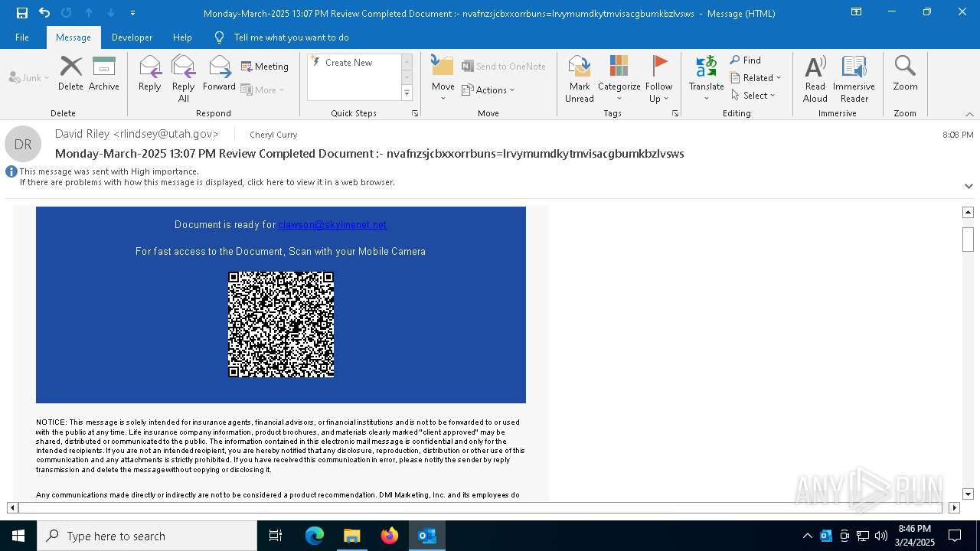The image size is (980, 551).
Task: Expand the Junk options dropdown
Action: point(29,77)
